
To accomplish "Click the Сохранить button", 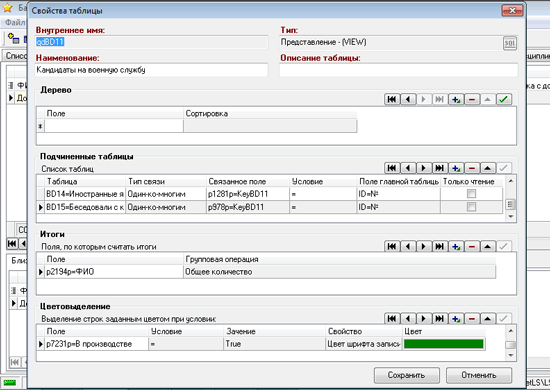I will [407, 375].
